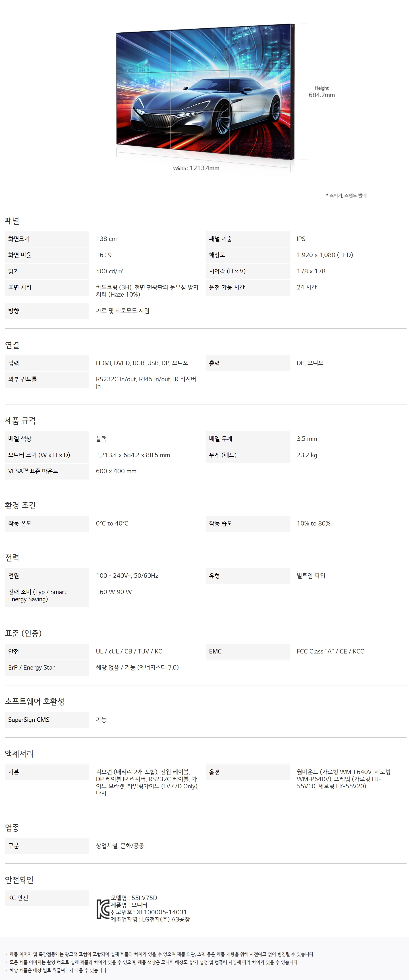Select the EMC certification label

[x=215, y=651]
